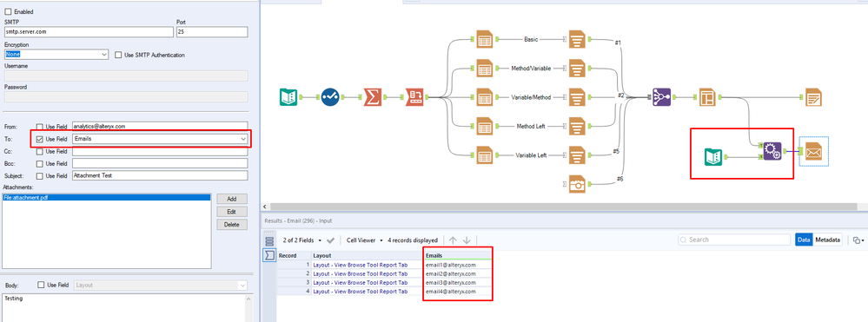This screenshot has height=322, width=868.
Task: Click the Port input field
Action: 212,32
